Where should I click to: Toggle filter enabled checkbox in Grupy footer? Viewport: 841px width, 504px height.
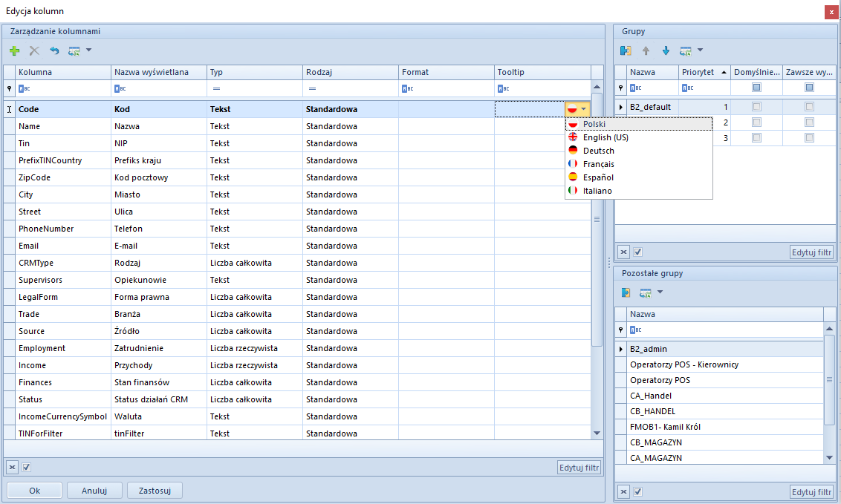click(x=637, y=252)
